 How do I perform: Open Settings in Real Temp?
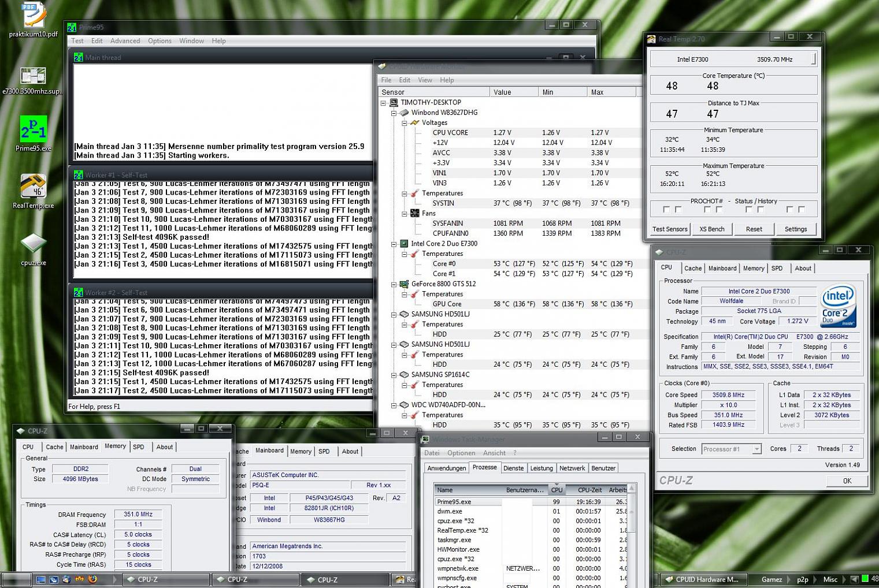tap(796, 229)
